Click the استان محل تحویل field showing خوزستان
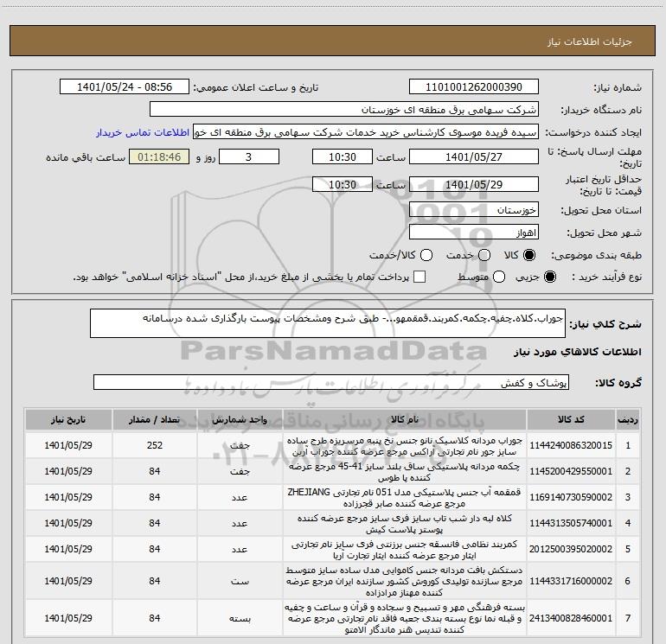 (473, 210)
